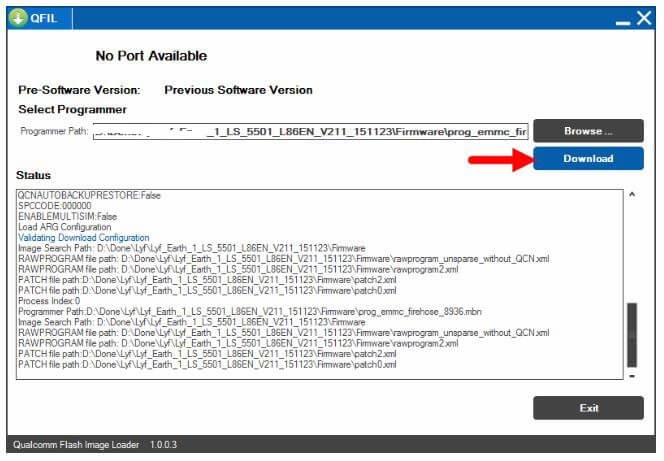Click the Programmer Path prog_emmc_firehose_8936.mbn log line

250,312
